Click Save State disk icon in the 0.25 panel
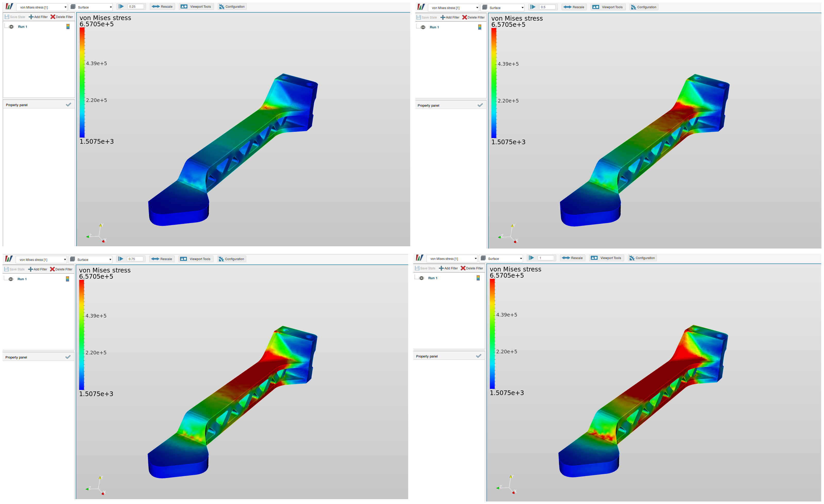This screenshot has width=824, height=504. [7, 17]
